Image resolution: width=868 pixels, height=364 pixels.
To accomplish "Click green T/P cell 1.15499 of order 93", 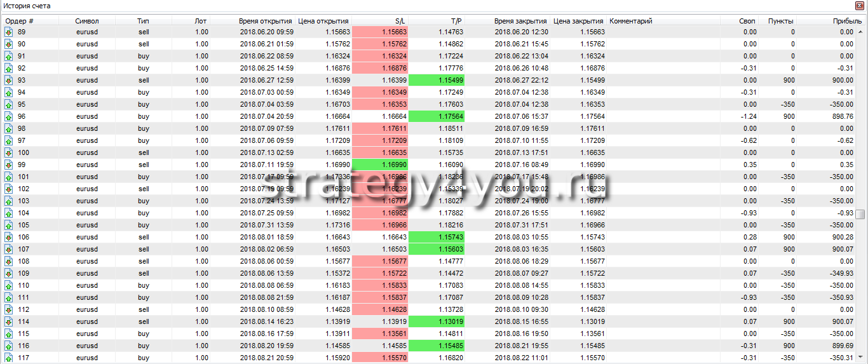I will point(436,80).
